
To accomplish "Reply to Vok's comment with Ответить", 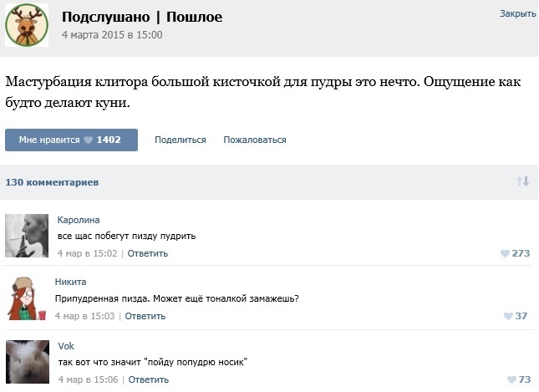I will (149, 379).
